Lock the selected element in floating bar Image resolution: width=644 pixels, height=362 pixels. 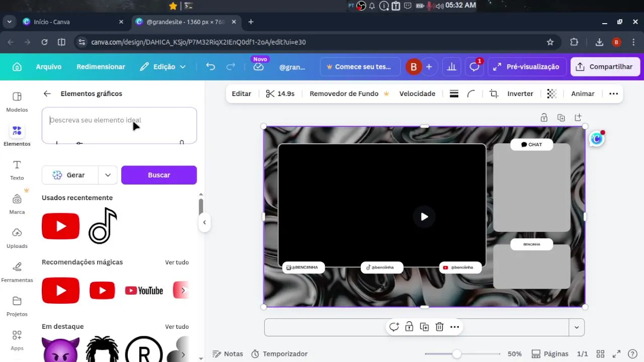[x=409, y=327]
